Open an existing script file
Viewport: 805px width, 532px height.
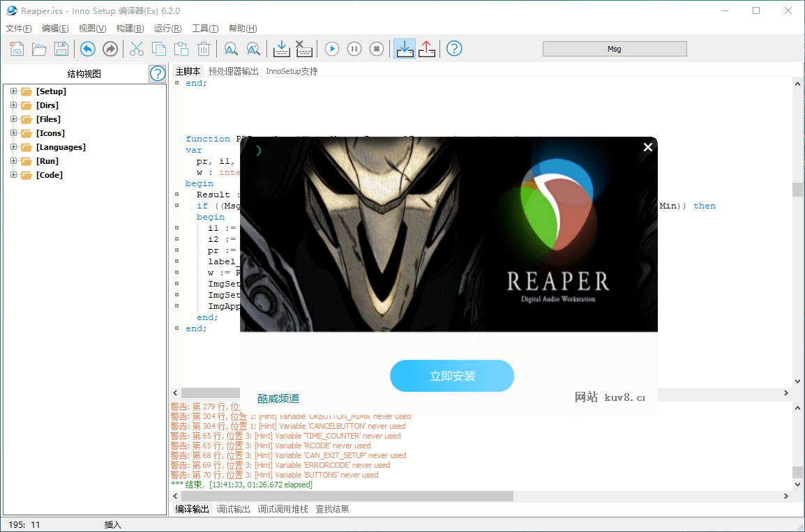coord(39,49)
